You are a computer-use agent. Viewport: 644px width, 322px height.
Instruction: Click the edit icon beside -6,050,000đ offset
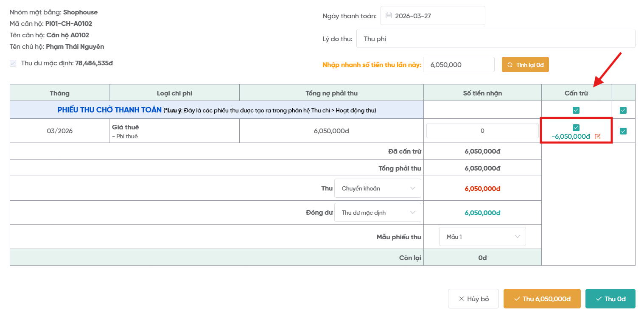point(598,137)
